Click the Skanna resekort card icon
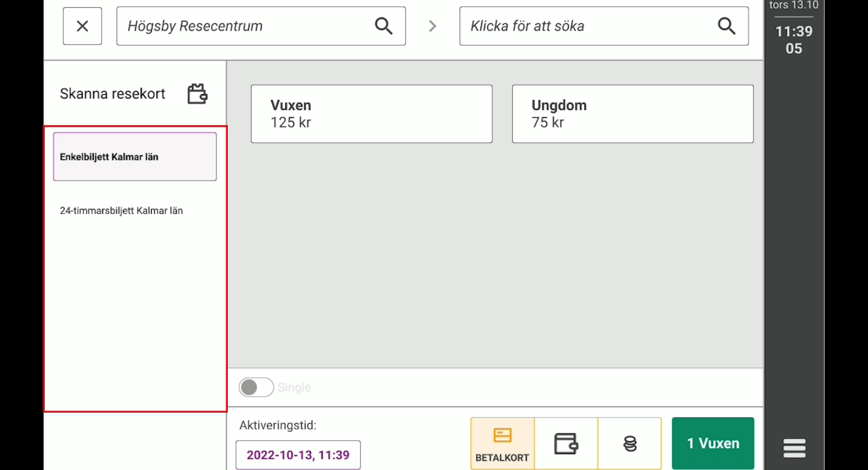 click(197, 94)
